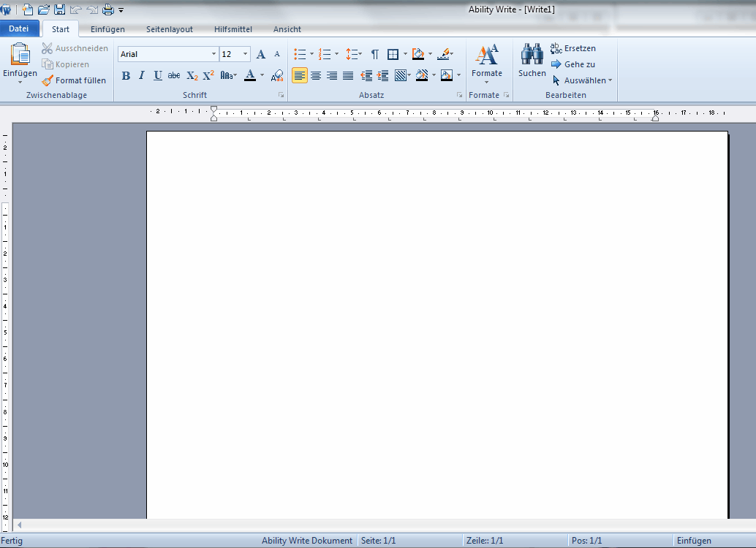Click the line spacing icon

(x=352, y=54)
